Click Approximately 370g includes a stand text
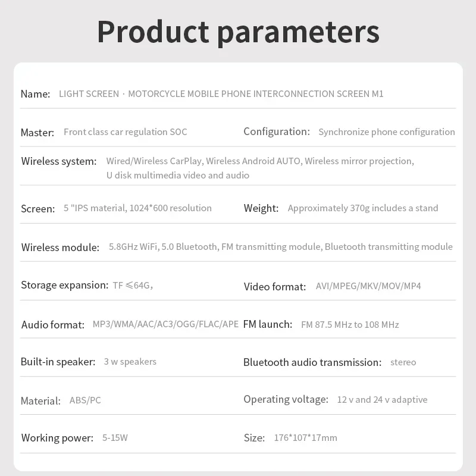The width and height of the screenshot is (476, 476). [x=363, y=208]
